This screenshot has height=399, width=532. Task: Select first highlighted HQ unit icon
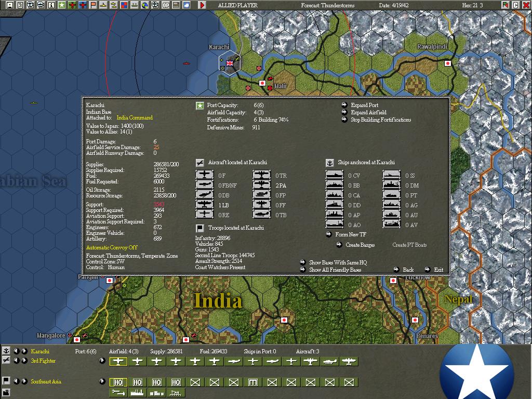click(118, 382)
